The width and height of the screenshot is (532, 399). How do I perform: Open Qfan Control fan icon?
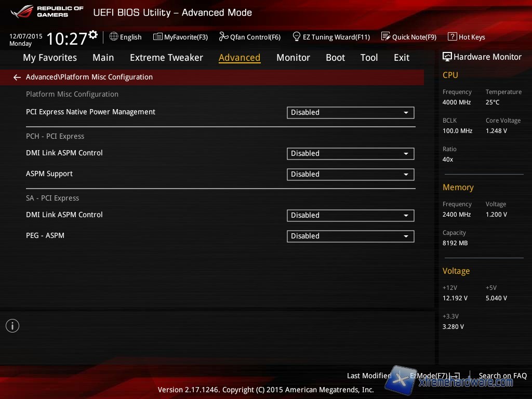(x=223, y=37)
